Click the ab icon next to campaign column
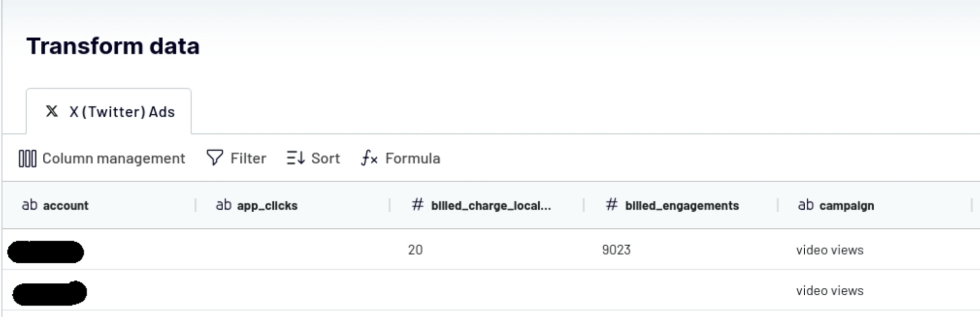This screenshot has width=980, height=317. point(807,205)
